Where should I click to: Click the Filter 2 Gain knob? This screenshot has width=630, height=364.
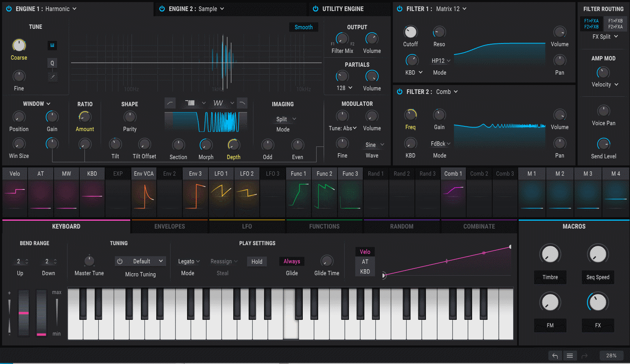(439, 114)
